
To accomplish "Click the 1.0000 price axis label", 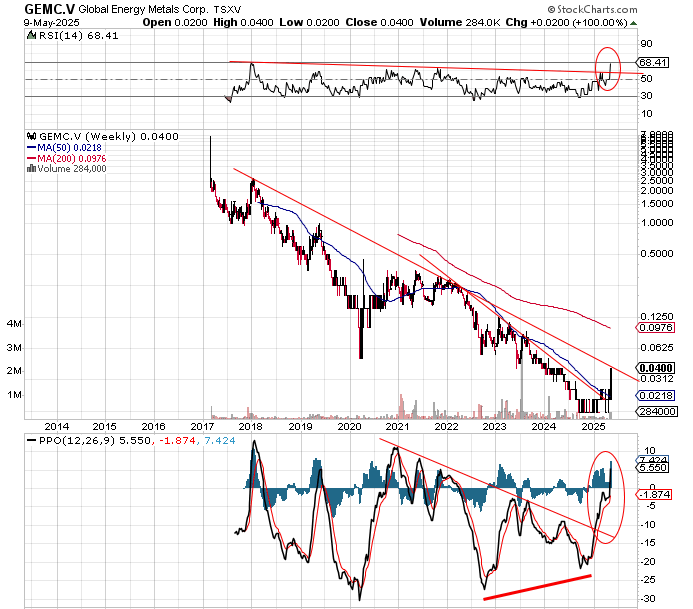I will click(x=657, y=223).
